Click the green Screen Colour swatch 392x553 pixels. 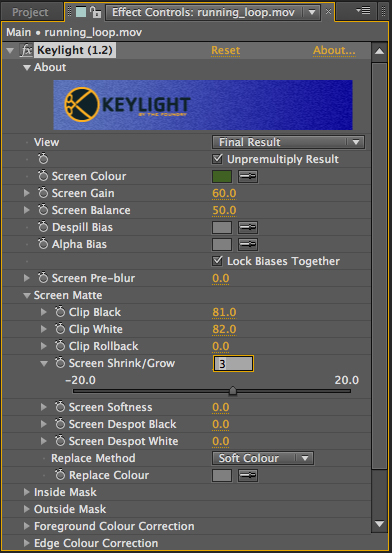(x=222, y=176)
